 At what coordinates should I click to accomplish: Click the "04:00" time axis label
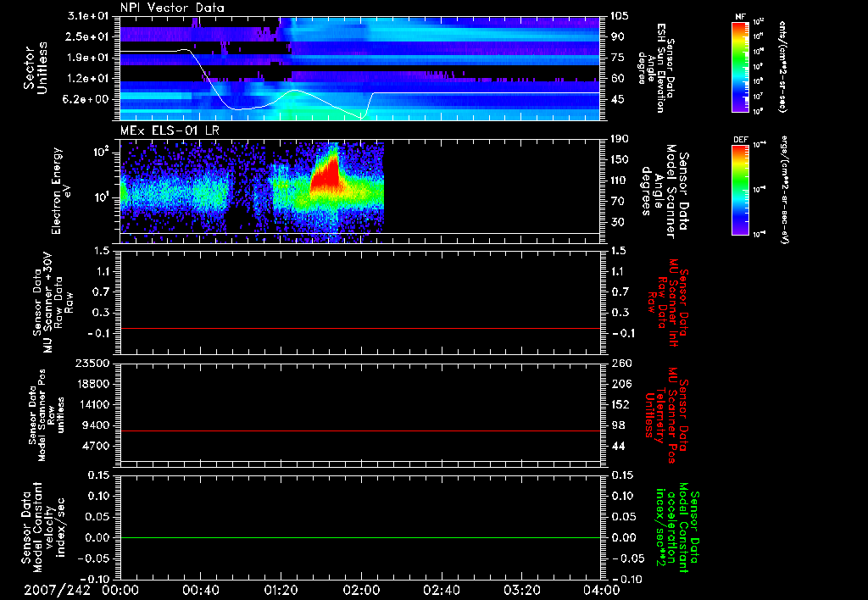click(x=602, y=590)
